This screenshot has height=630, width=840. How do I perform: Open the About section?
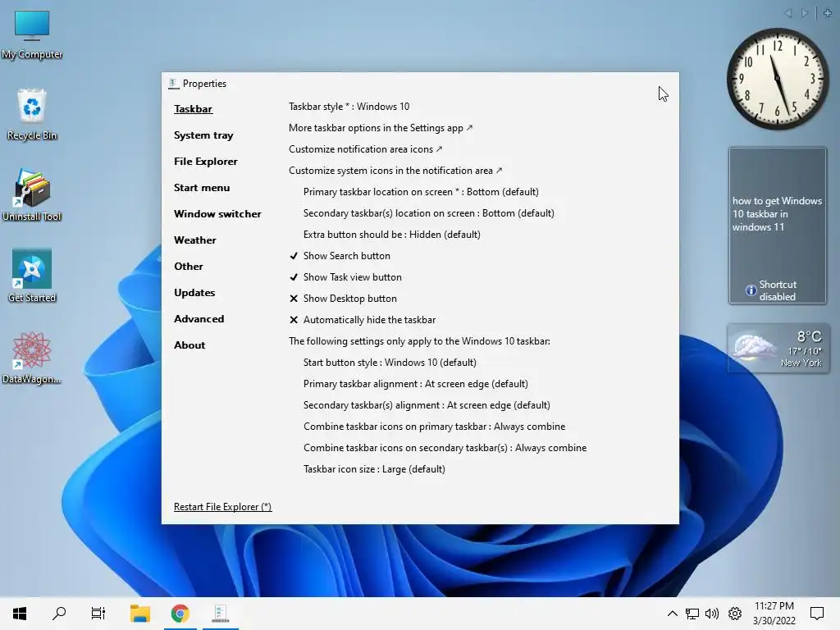(x=189, y=345)
